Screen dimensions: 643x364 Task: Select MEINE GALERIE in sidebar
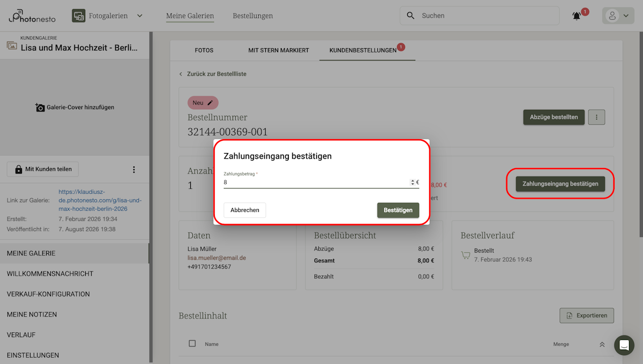tap(74, 253)
